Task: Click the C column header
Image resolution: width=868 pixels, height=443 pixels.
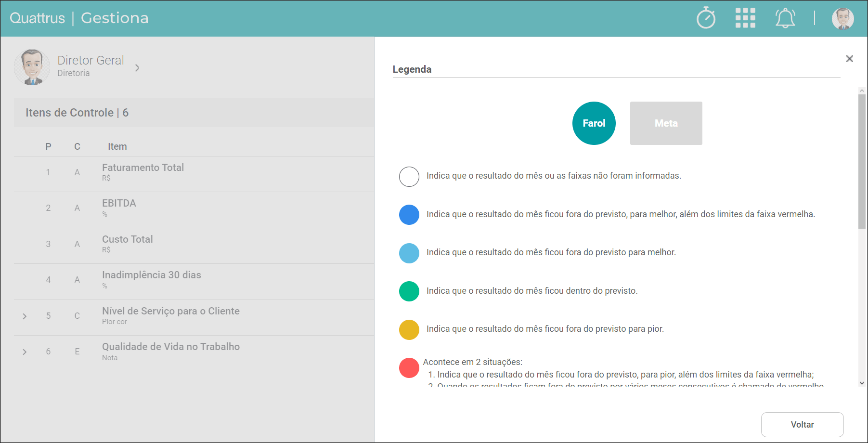Action: pyautogui.click(x=77, y=146)
